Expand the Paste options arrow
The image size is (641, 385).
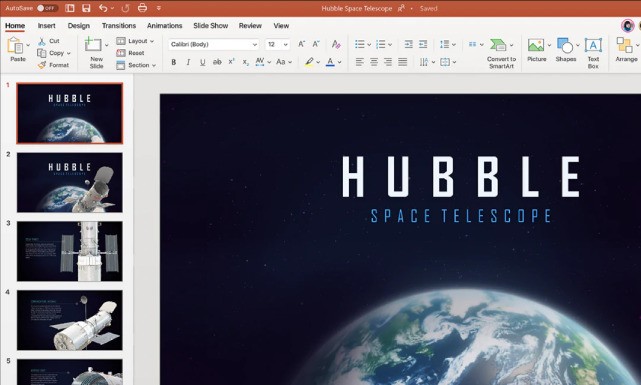pyautogui.click(x=28, y=45)
